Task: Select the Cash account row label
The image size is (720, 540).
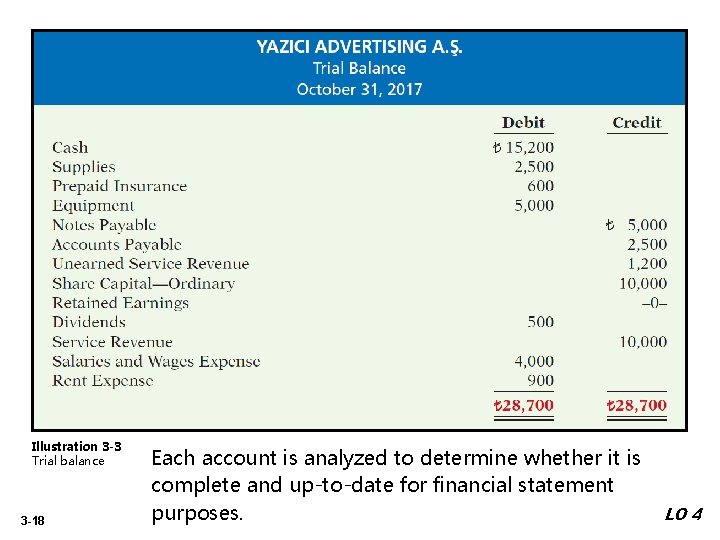Action: 70,147
